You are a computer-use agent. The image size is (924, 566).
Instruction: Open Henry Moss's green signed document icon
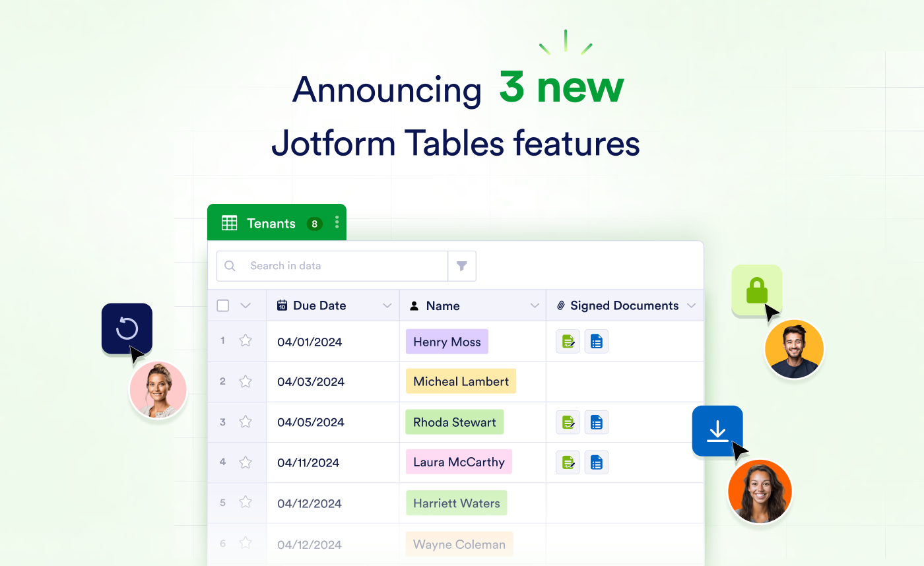(568, 341)
